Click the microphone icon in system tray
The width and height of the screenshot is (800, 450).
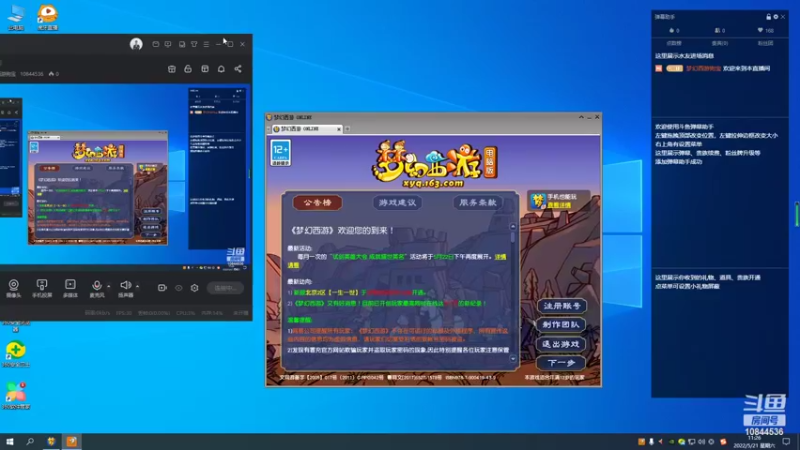(651, 442)
